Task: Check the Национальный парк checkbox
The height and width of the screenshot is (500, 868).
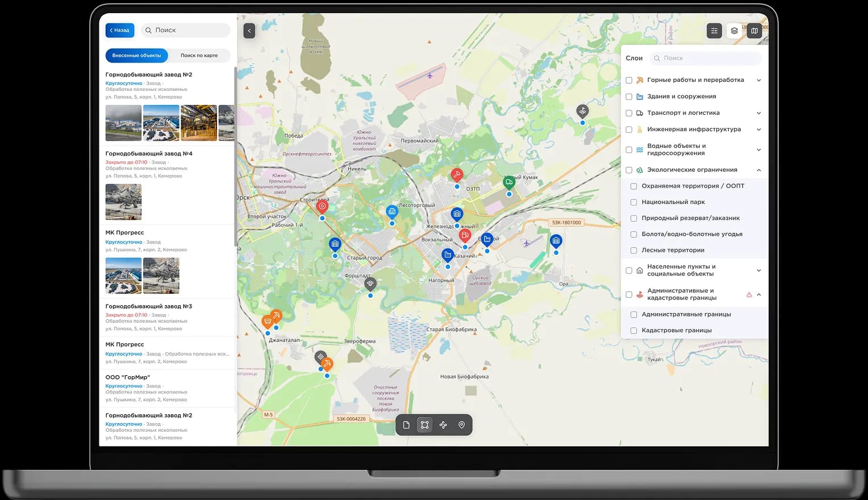Action: point(633,202)
